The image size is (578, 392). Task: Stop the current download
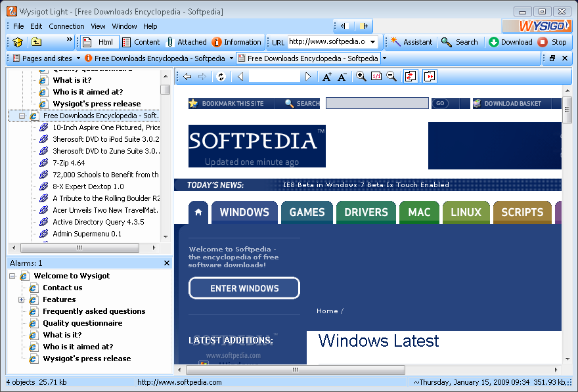(552, 42)
